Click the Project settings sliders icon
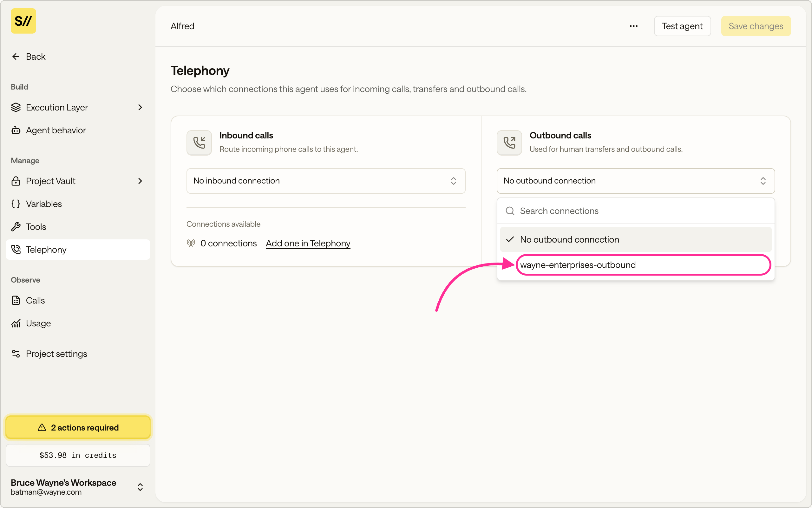The width and height of the screenshot is (812, 508). tap(16, 354)
